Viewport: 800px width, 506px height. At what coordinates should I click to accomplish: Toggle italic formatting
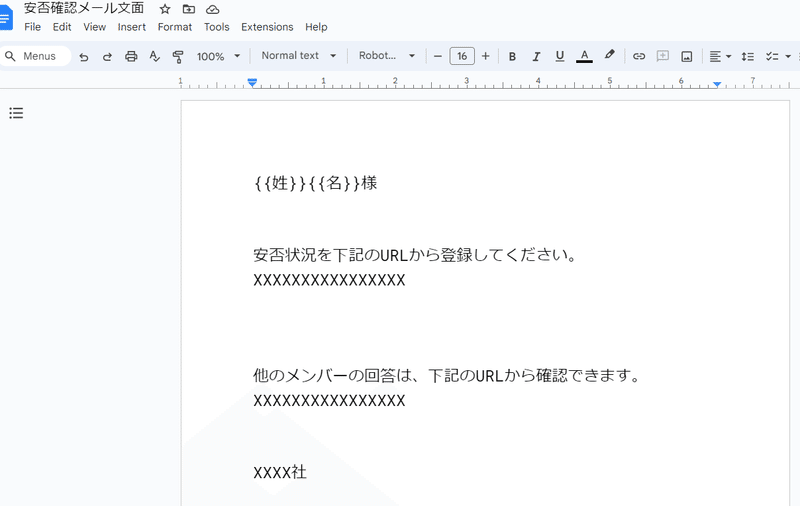(x=536, y=56)
